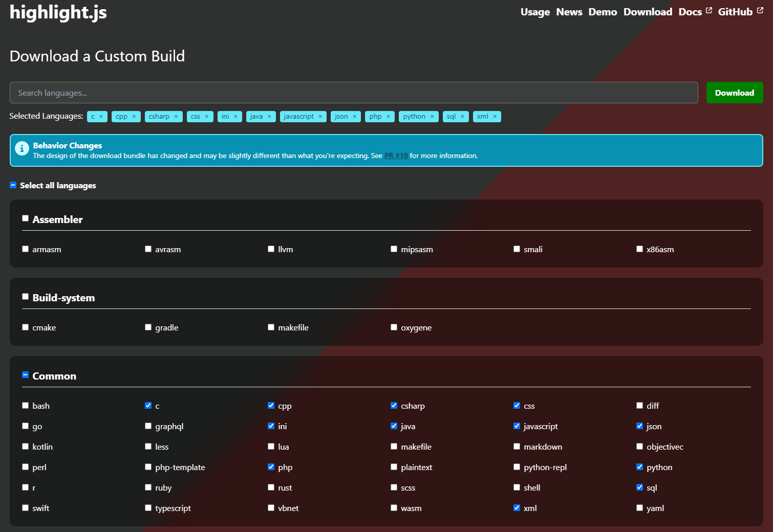This screenshot has height=532, width=773.
Task: Enable the swift language
Action: click(x=25, y=508)
